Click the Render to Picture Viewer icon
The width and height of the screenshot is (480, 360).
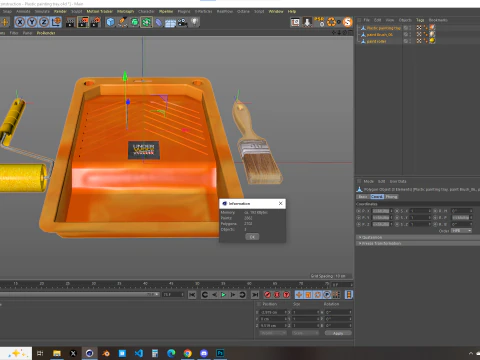[x=83, y=22]
